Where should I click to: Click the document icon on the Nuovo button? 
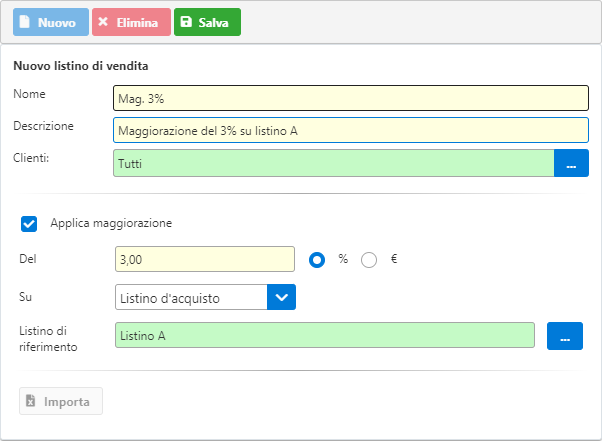24,21
